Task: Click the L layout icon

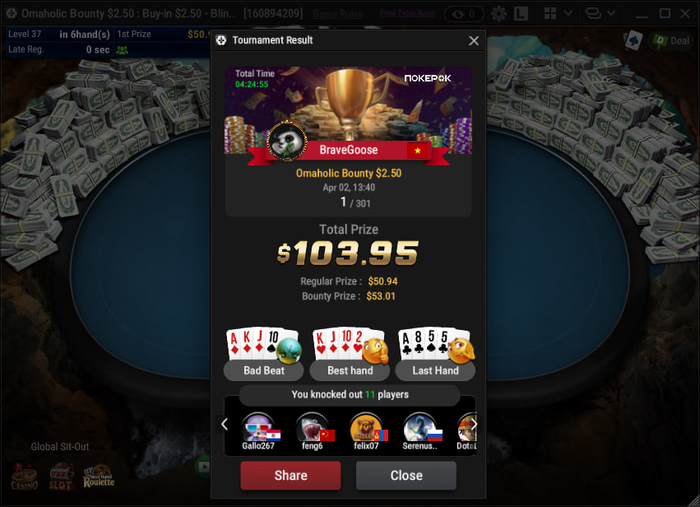Action: tap(521, 14)
